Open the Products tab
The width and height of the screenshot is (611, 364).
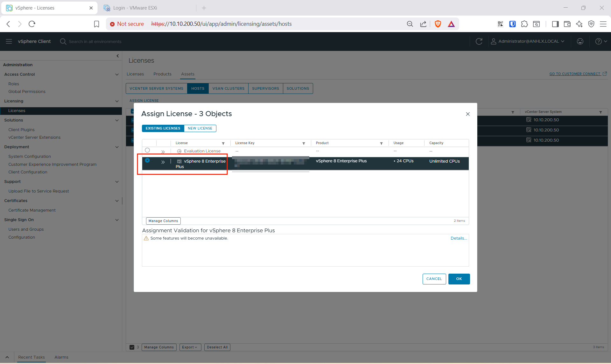(x=162, y=74)
